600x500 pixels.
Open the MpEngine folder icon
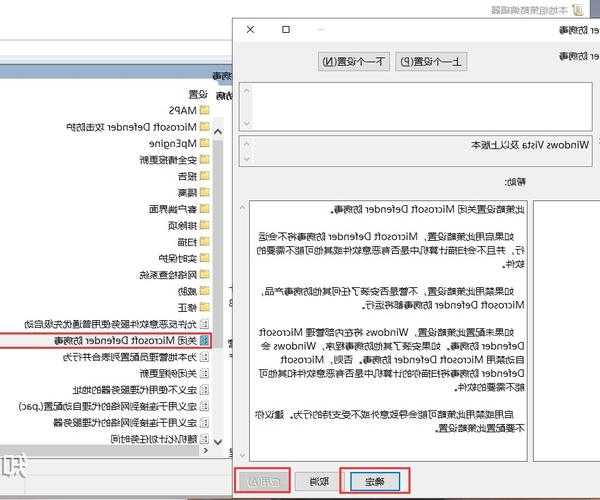click(x=204, y=143)
